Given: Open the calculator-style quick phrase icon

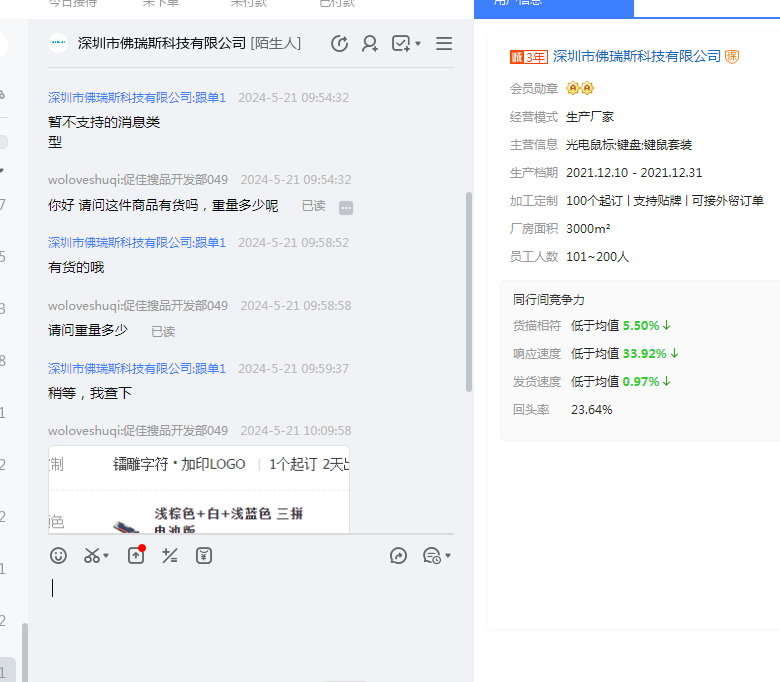Looking at the screenshot, I should coord(170,556).
